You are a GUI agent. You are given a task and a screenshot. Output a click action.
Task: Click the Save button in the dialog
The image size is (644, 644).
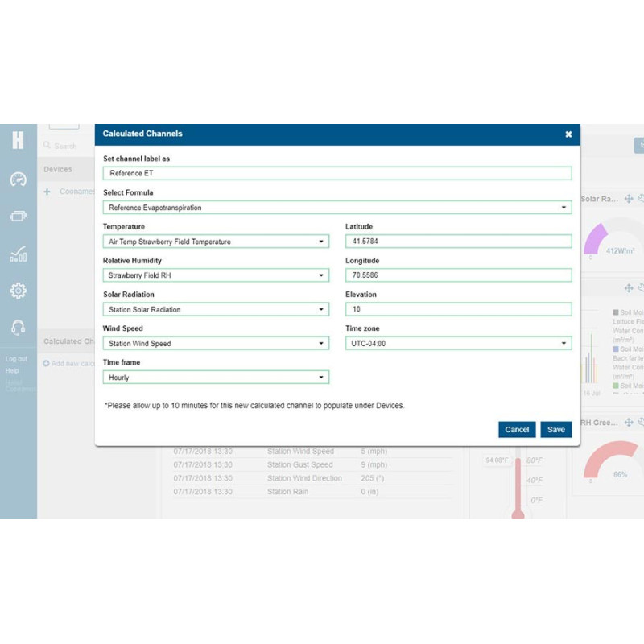pos(555,430)
